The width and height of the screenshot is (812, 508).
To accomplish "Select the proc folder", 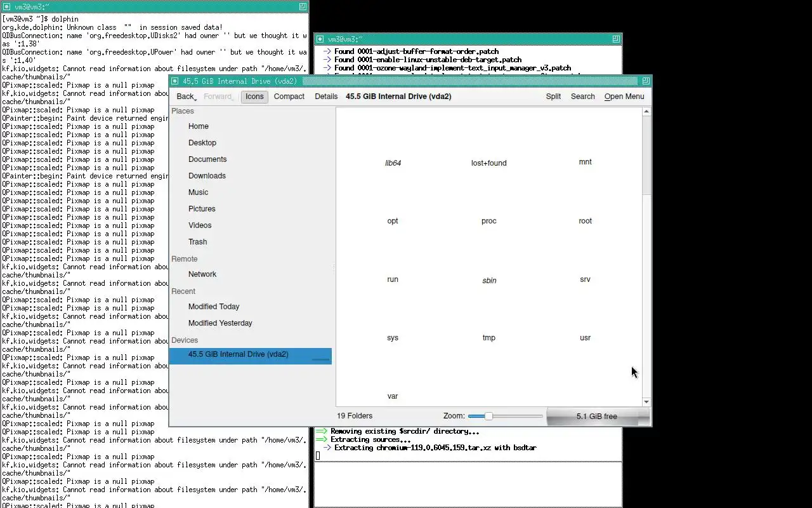I will (x=488, y=221).
